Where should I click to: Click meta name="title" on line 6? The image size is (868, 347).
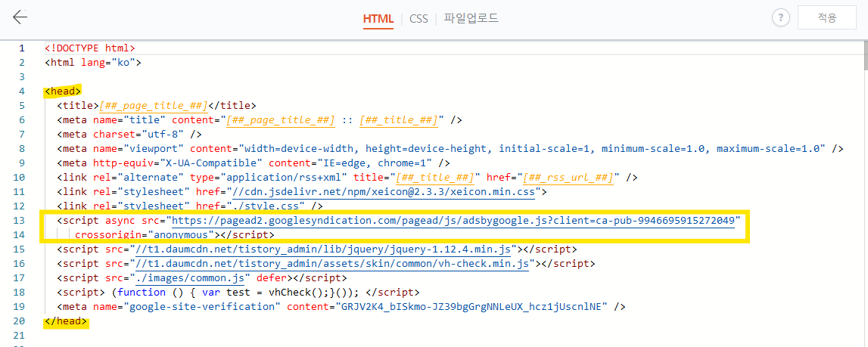pyautogui.click(x=111, y=120)
